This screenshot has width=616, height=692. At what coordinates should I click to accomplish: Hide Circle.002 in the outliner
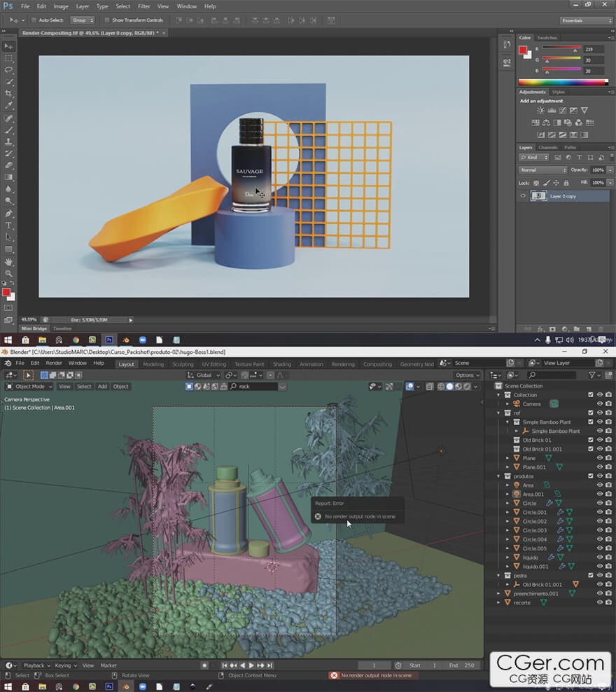[600, 521]
